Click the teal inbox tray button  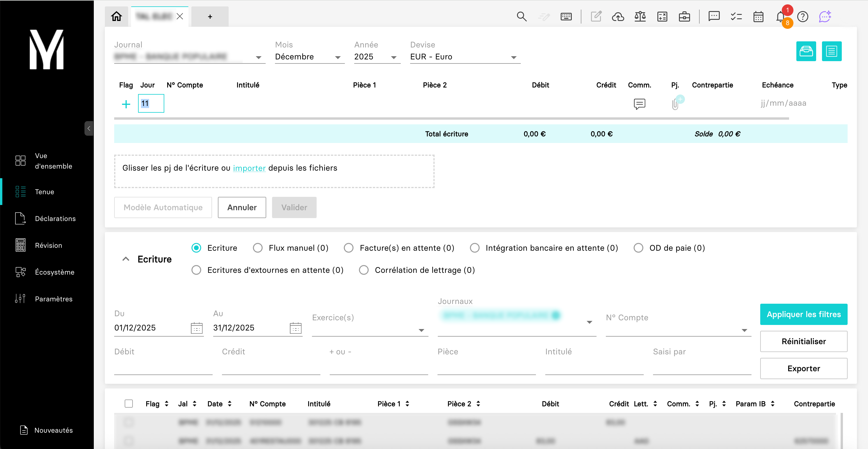pos(806,51)
